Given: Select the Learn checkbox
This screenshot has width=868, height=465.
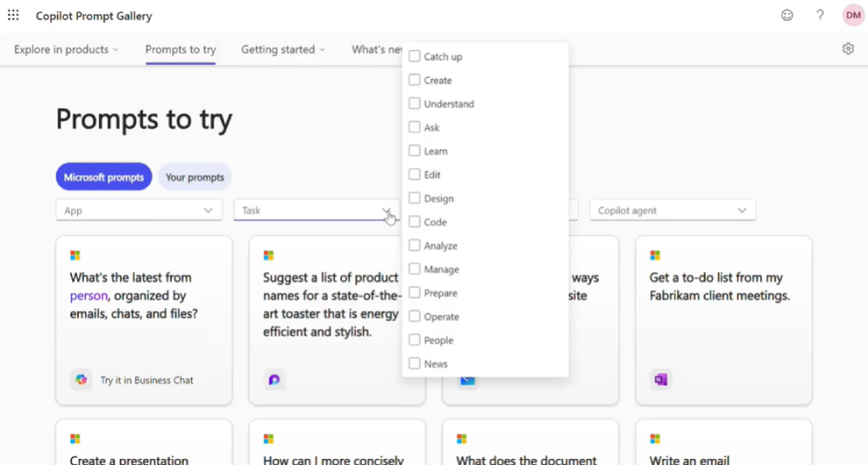Looking at the screenshot, I should [414, 151].
